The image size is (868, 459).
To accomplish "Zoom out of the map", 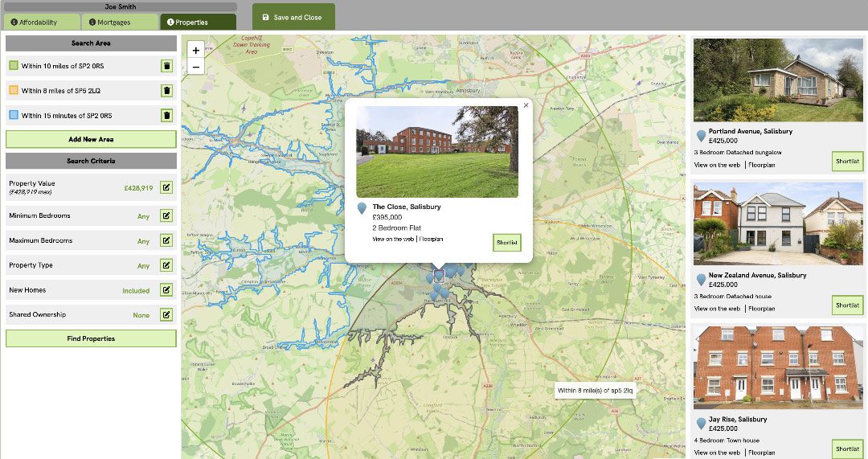I will [196, 67].
